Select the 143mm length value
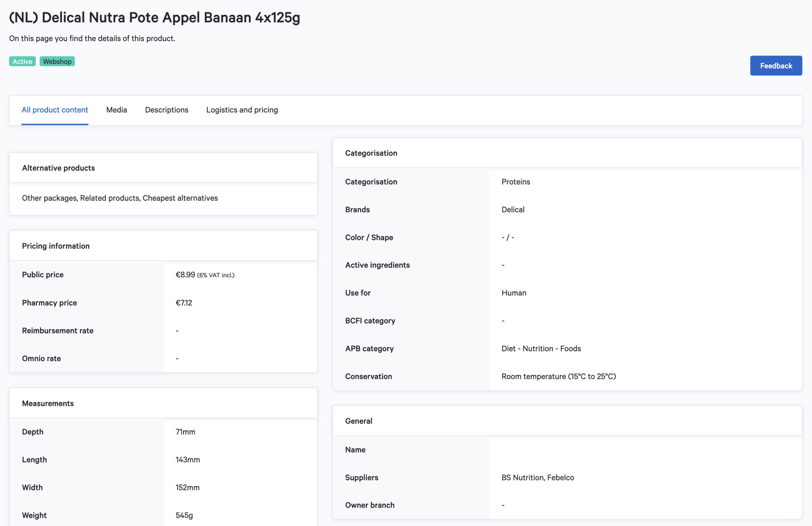Viewport: 812px width, 526px height. [188, 459]
